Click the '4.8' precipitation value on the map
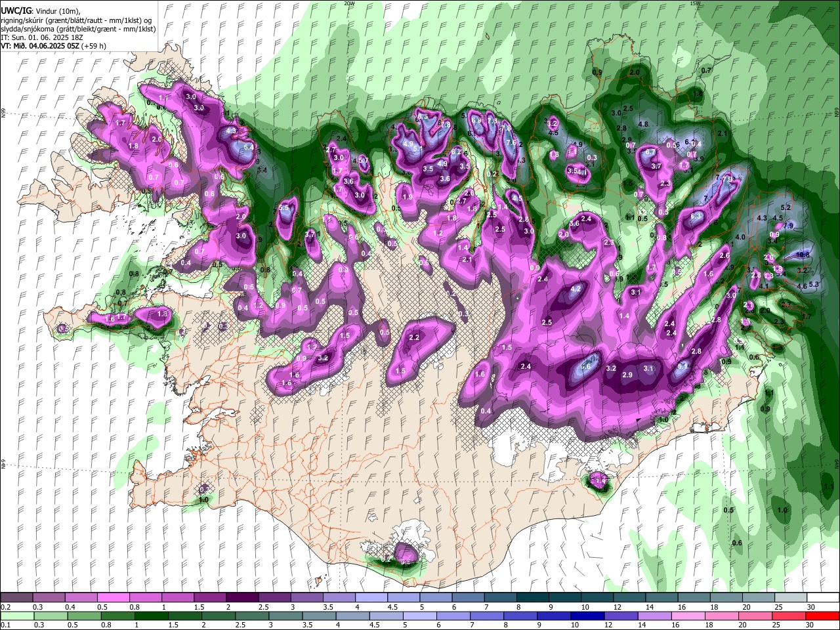Image resolution: width=840 pixels, height=630 pixels. [x=643, y=124]
